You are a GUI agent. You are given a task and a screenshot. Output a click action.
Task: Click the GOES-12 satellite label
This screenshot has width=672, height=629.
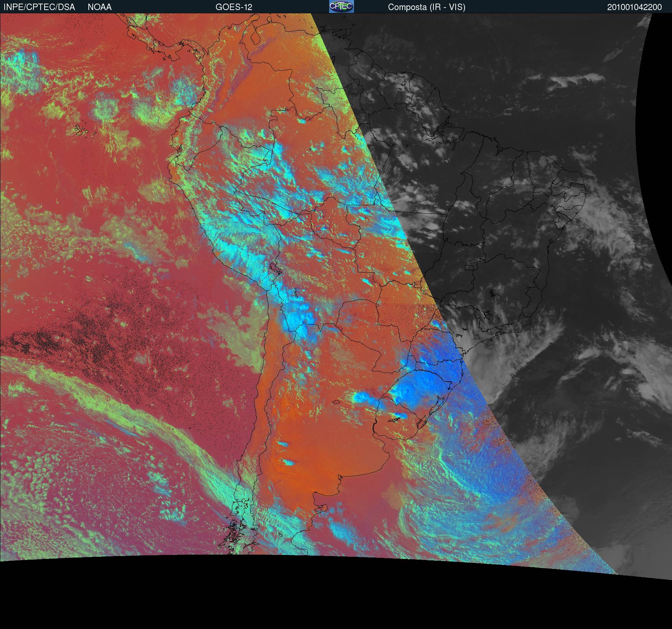click(234, 7)
